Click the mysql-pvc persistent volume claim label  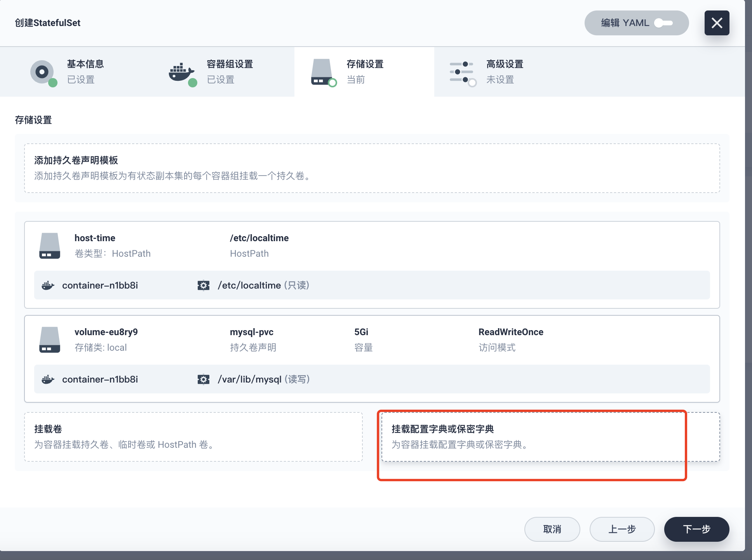(x=252, y=332)
